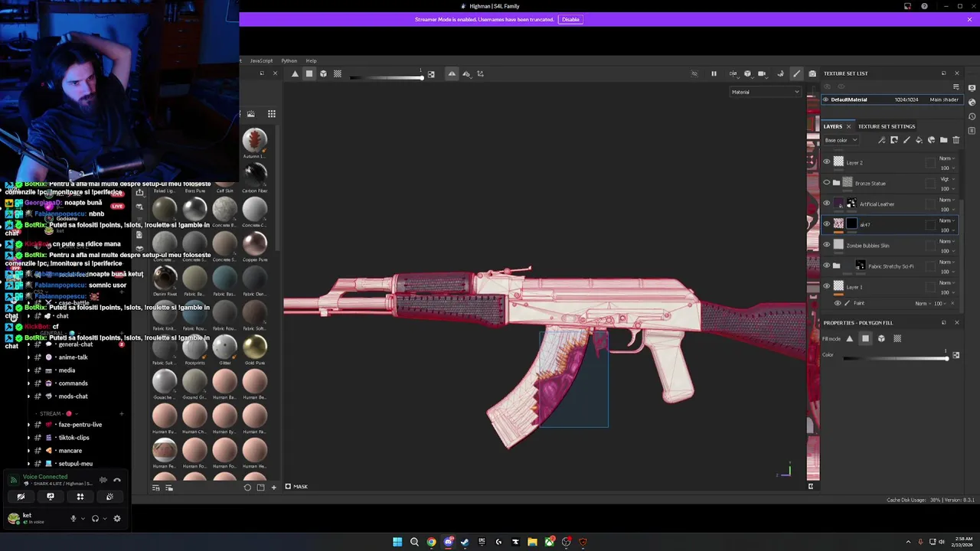The image size is (980, 551).
Task: Select the Gold Pure material thumbnail
Action: pos(254,346)
